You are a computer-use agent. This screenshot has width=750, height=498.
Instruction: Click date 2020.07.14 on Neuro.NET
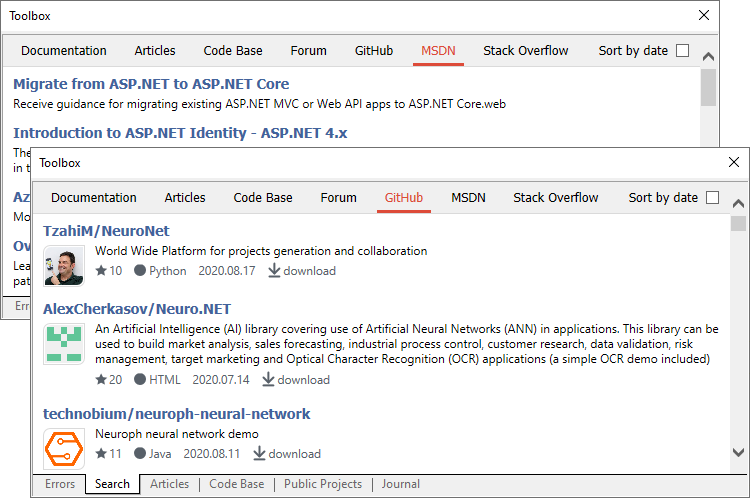click(x=221, y=380)
